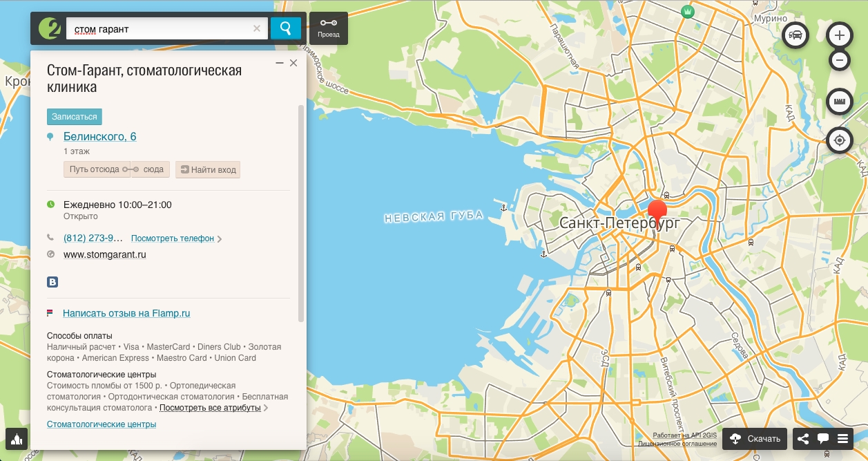Expand Посмотреть все атрибуты list
868x461 pixels.
pos(210,408)
